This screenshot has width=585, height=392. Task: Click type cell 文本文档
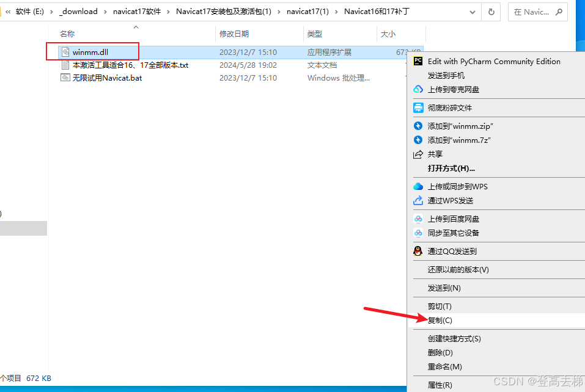point(322,65)
